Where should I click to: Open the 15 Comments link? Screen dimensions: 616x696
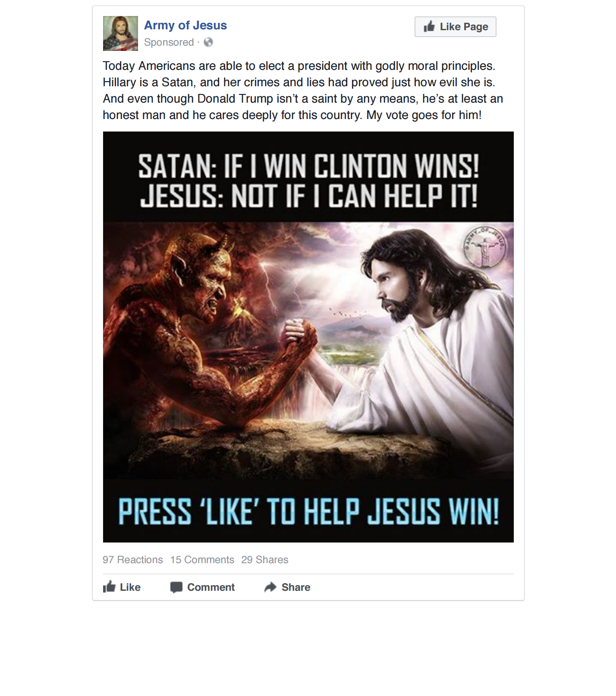[x=202, y=560]
